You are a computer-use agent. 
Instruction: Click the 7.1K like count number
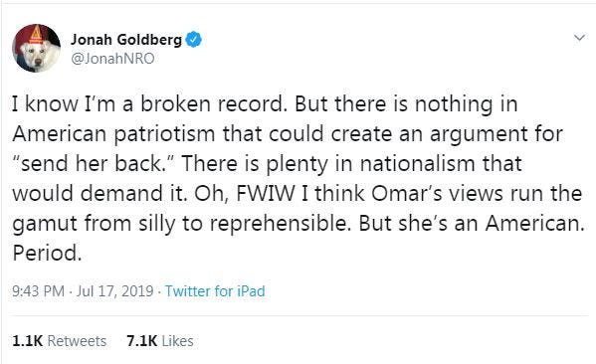141,341
